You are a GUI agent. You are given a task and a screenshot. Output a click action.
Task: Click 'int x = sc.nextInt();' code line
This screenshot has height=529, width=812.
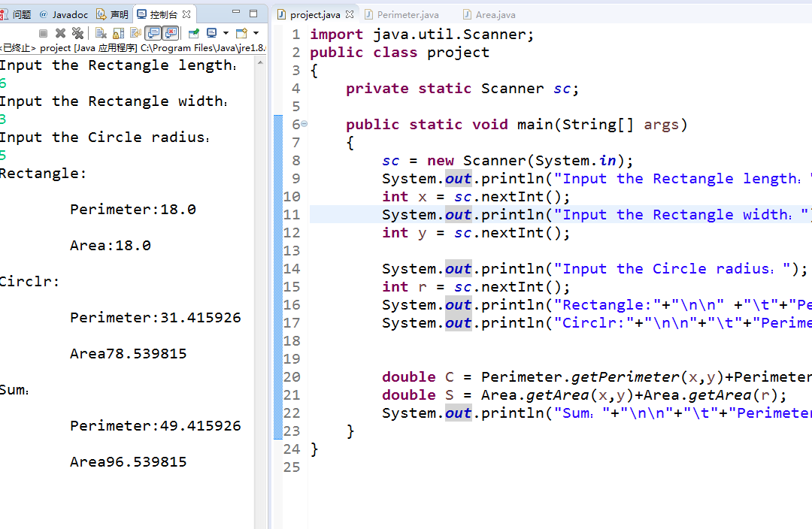[476, 197]
